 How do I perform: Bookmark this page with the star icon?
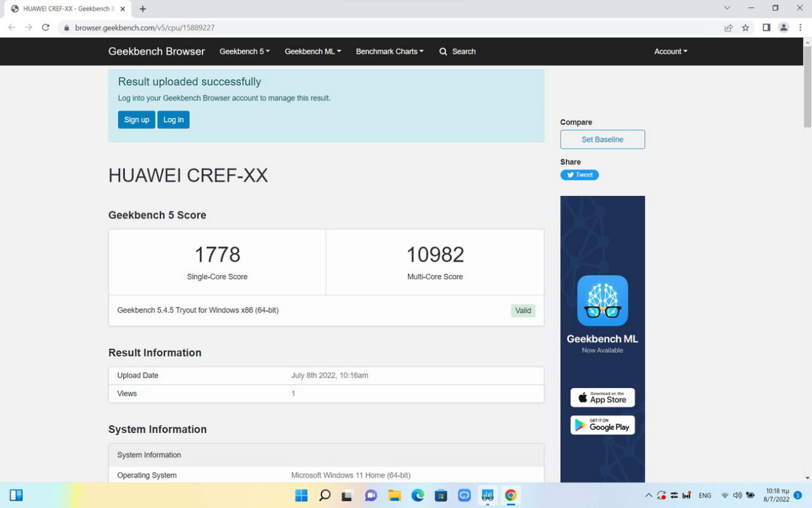(745, 27)
